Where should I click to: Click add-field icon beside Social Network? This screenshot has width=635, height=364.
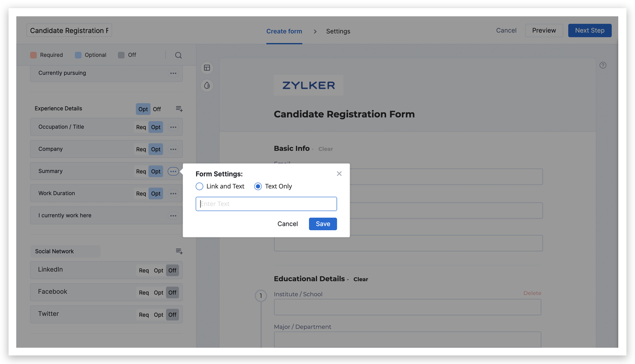point(179,251)
